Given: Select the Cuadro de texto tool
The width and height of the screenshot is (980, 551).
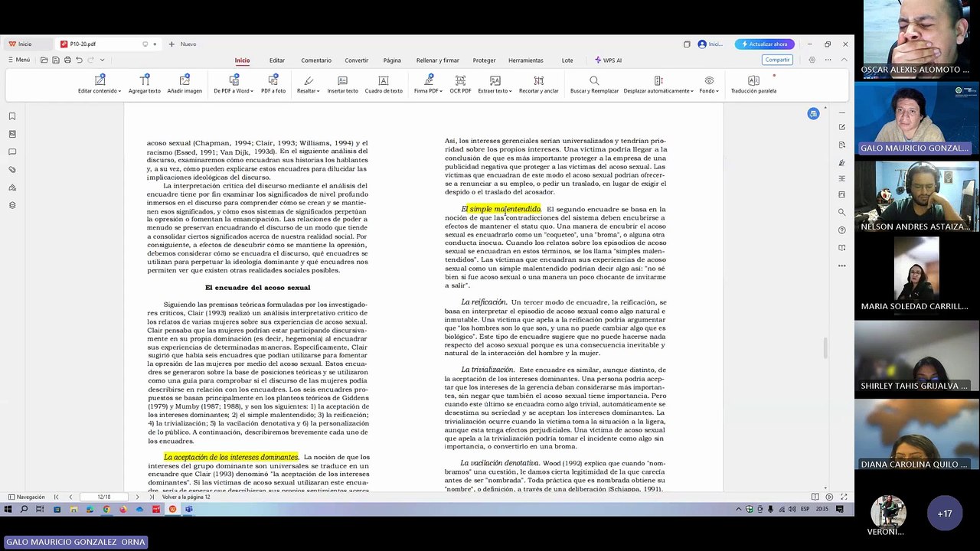Looking at the screenshot, I should tap(384, 84).
